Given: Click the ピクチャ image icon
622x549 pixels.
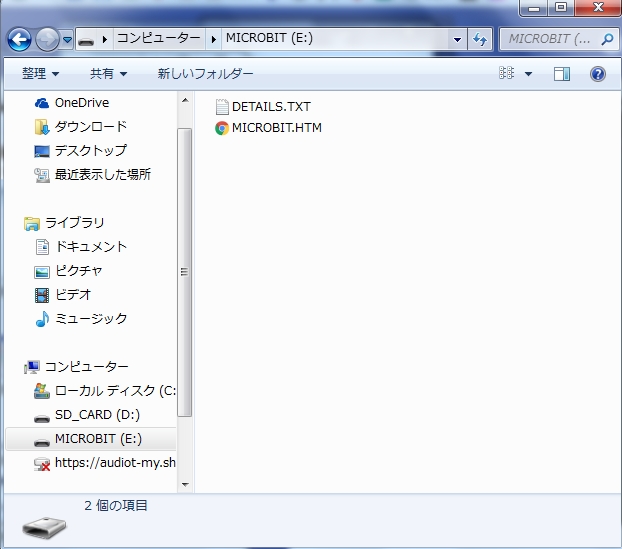Looking at the screenshot, I should click(42, 272).
